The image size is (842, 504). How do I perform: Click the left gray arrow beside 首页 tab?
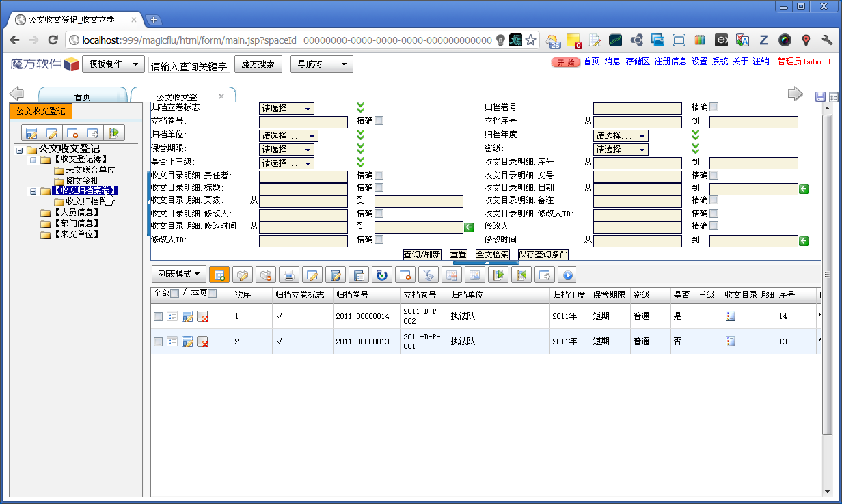tap(16, 94)
